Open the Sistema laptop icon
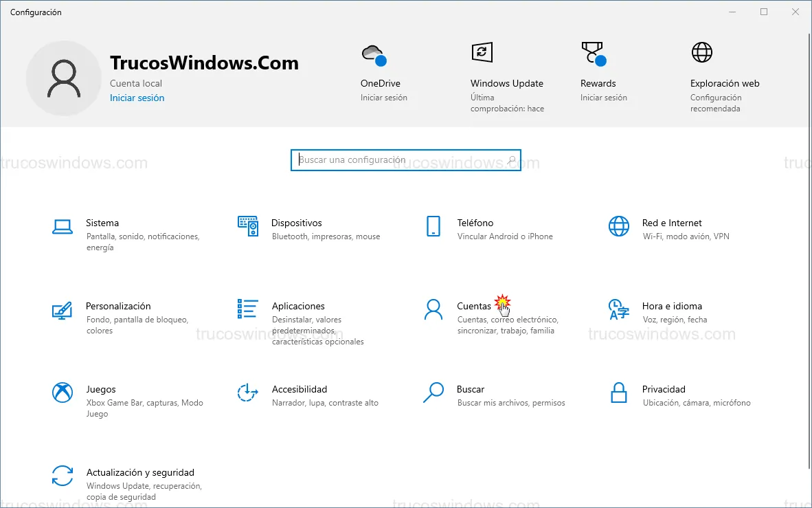 pos(63,226)
